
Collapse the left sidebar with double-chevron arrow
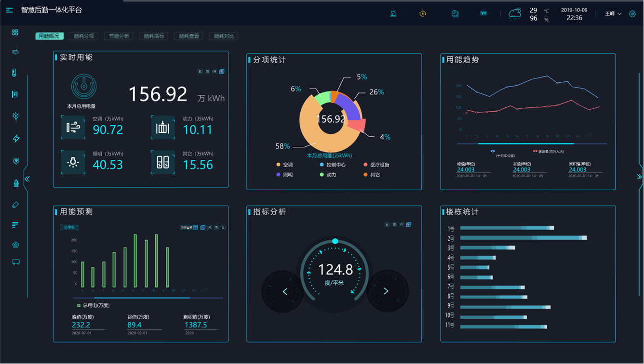pos(27,179)
